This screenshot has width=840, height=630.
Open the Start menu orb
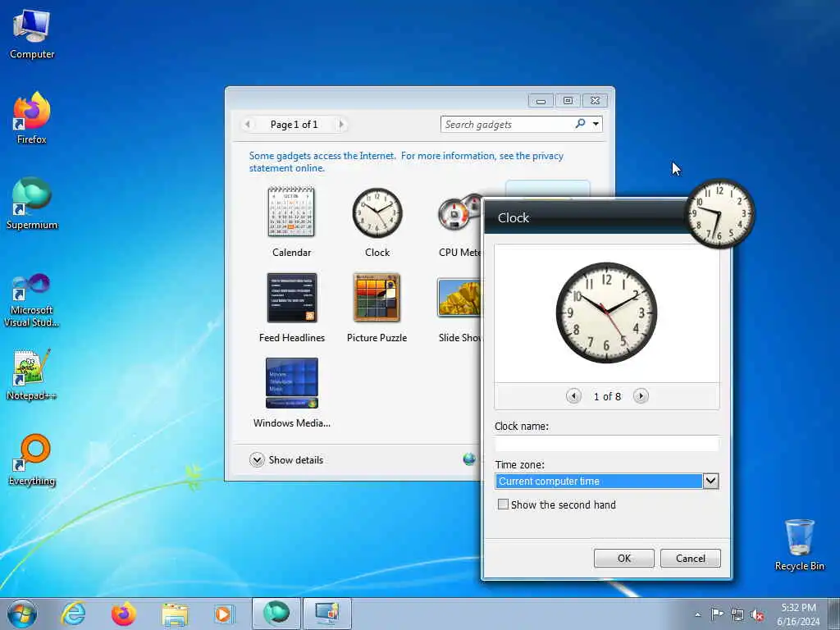[22, 614]
